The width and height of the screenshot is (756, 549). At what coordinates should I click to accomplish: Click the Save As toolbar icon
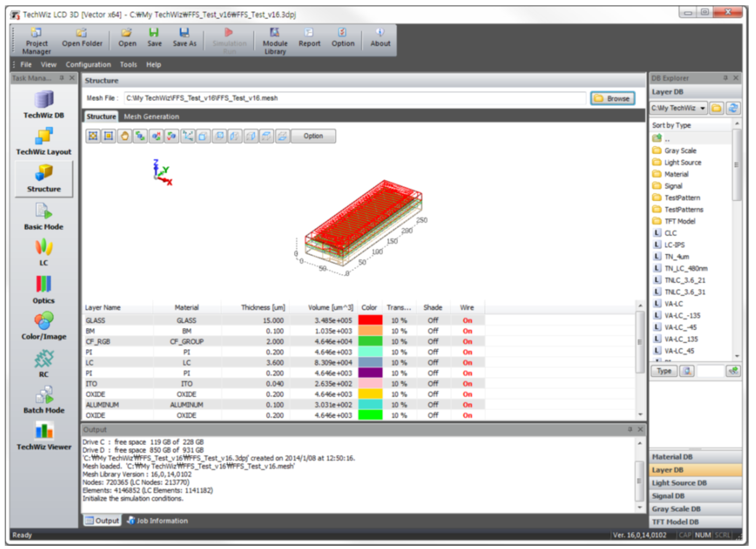(x=184, y=37)
